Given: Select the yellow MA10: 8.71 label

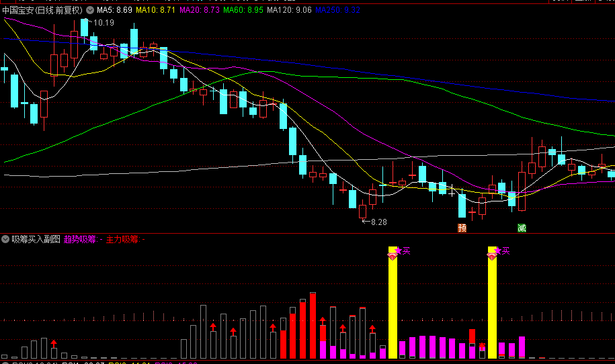Looking at the screenshot, I should (155, 10).
